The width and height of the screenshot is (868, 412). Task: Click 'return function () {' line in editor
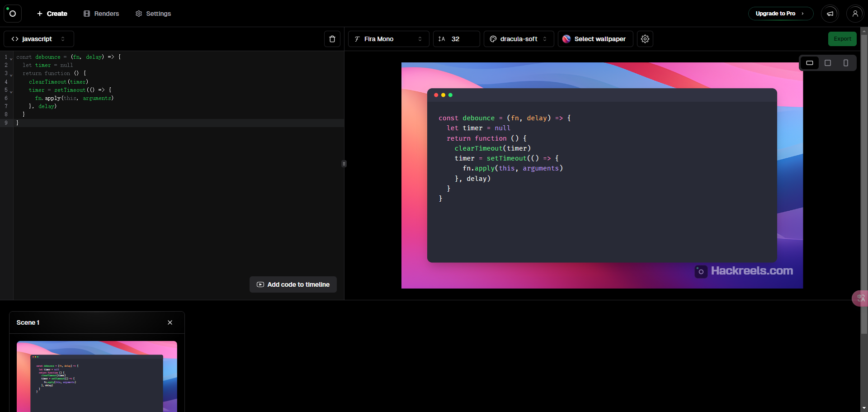54,73
